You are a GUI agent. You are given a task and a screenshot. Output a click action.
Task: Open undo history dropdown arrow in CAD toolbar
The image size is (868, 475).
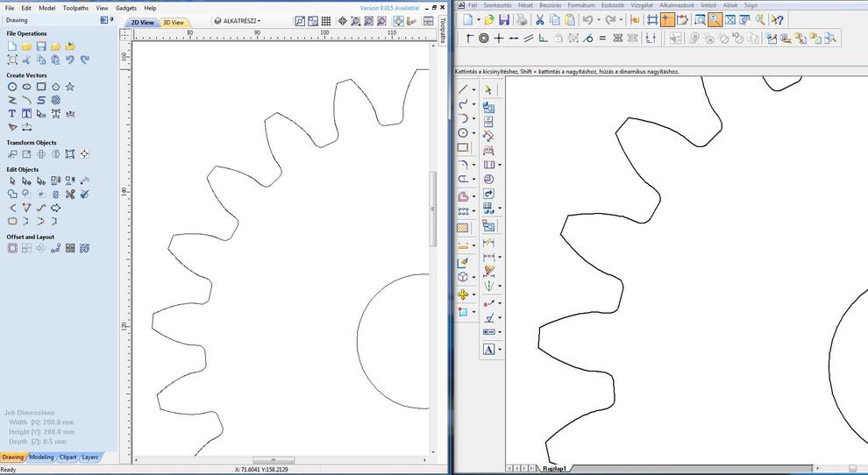click(599, 20)
